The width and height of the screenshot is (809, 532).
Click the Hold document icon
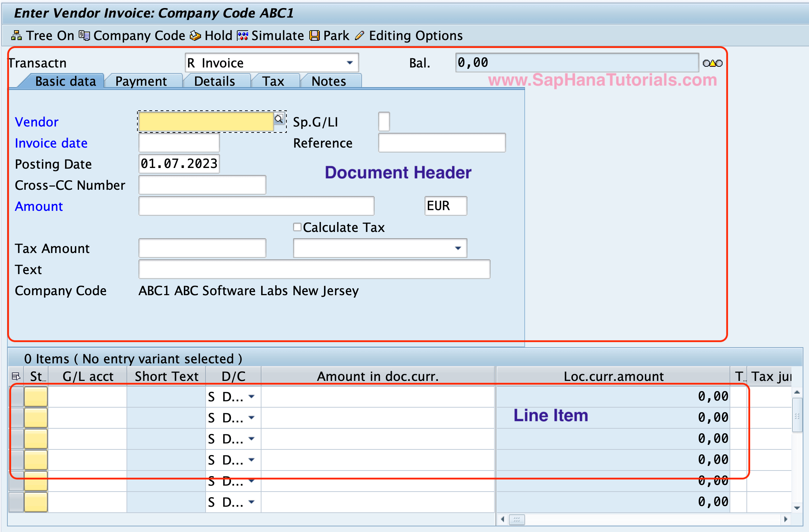click(x=195, y=35)
